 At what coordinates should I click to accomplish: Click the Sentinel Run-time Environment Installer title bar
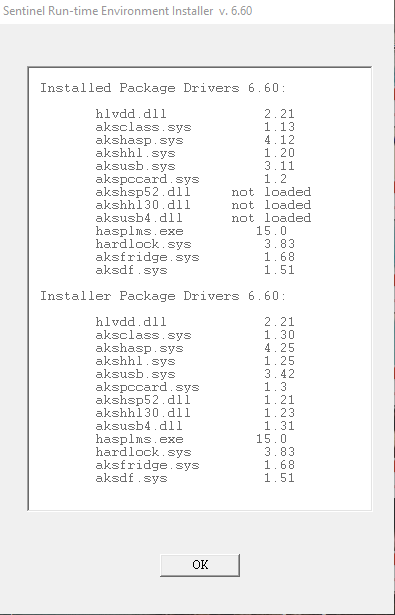[x=197, y=11]
